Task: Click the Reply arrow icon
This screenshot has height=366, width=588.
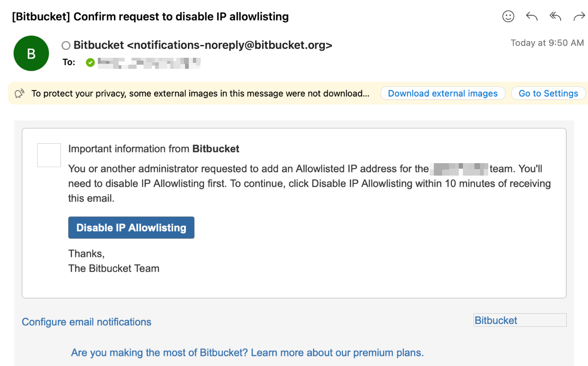Action: [x=532, y=17]
